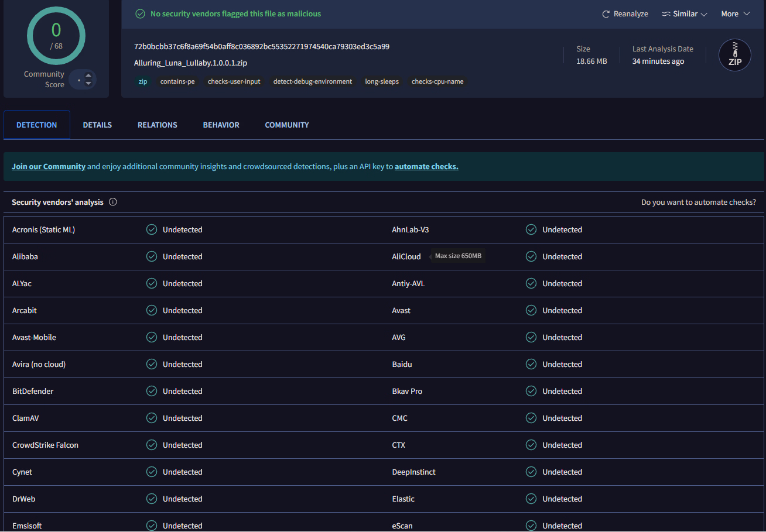Click the Join our Community link
The image size is (766, 532).
(49, 166)
